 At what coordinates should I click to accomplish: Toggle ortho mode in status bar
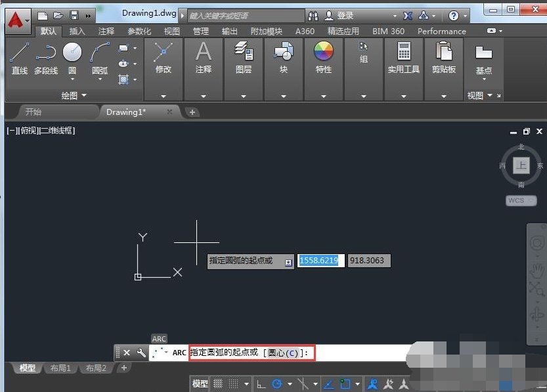coord(261,384)
